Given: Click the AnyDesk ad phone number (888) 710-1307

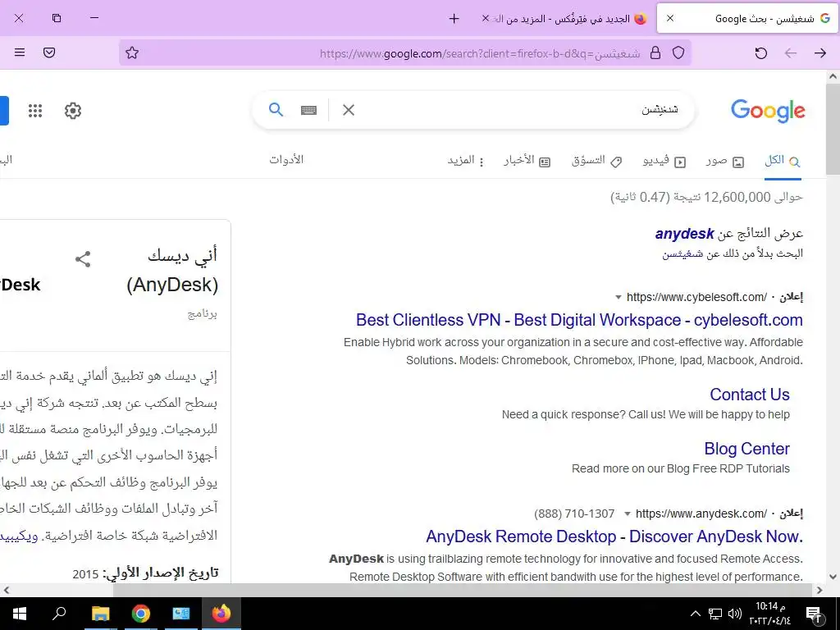Looking at the screenshot, I should coord(574,514).
